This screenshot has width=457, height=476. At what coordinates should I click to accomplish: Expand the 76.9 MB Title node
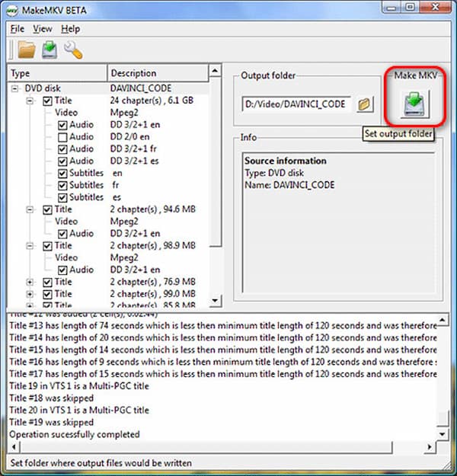pyautogui.click(x=30, y=282)
